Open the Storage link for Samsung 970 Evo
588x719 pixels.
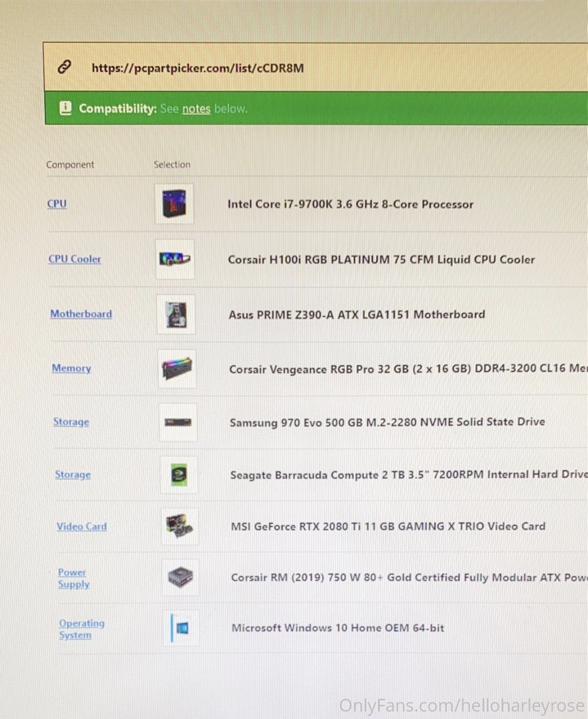(71, 422)
